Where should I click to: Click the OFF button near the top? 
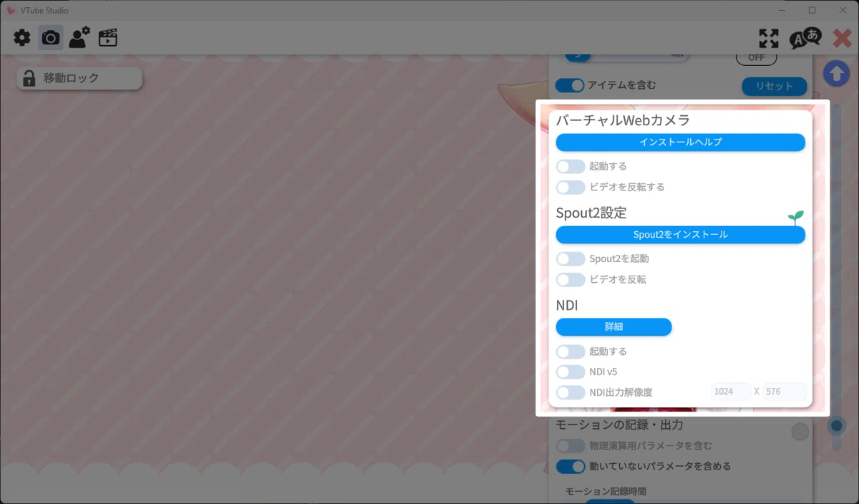757,57
